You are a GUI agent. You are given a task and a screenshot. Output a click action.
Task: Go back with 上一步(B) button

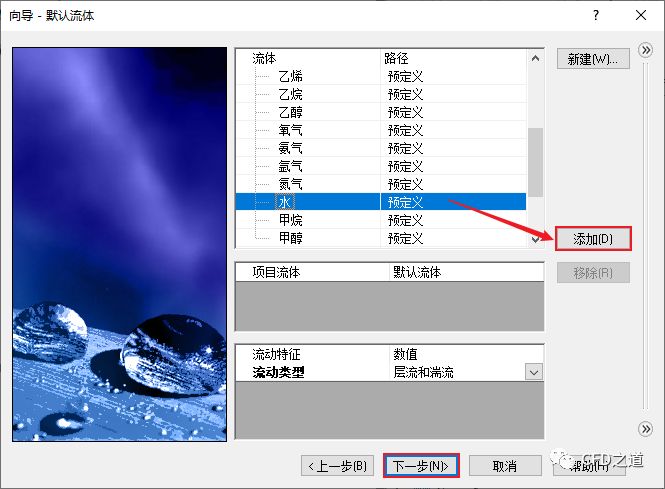(x=338, y=466)
